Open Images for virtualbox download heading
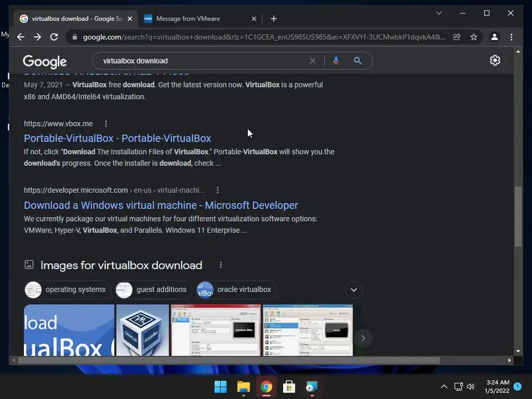 click(x=121, y=265)
